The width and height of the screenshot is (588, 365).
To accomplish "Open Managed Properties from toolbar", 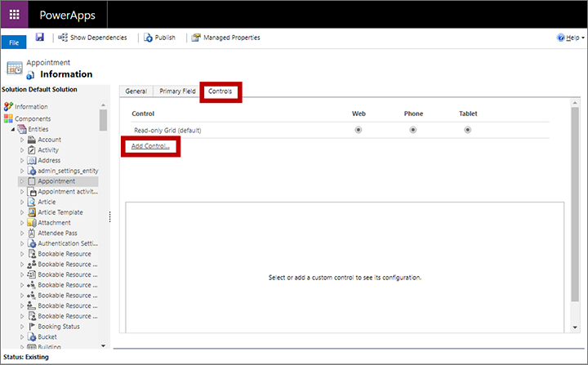I will click(196, 38).
